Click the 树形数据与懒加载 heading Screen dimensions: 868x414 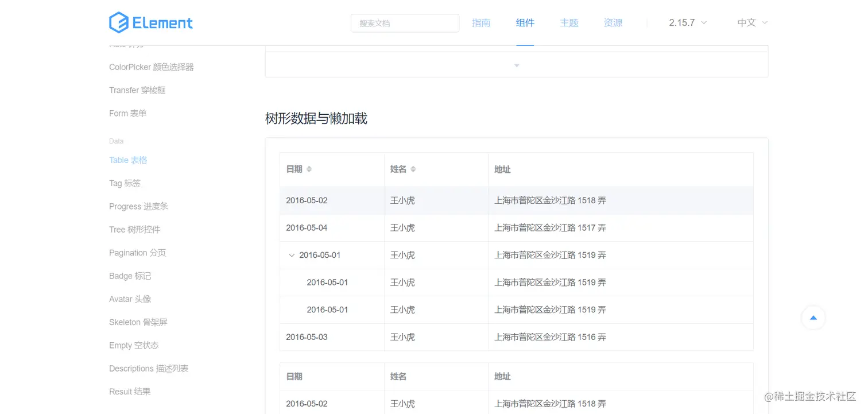[316, 119]
